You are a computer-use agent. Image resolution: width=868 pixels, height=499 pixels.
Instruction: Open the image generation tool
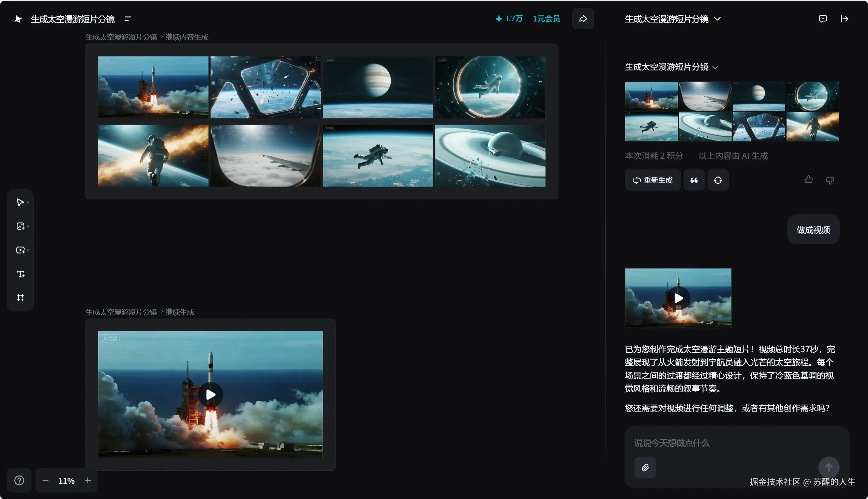(x=20, y=226)
